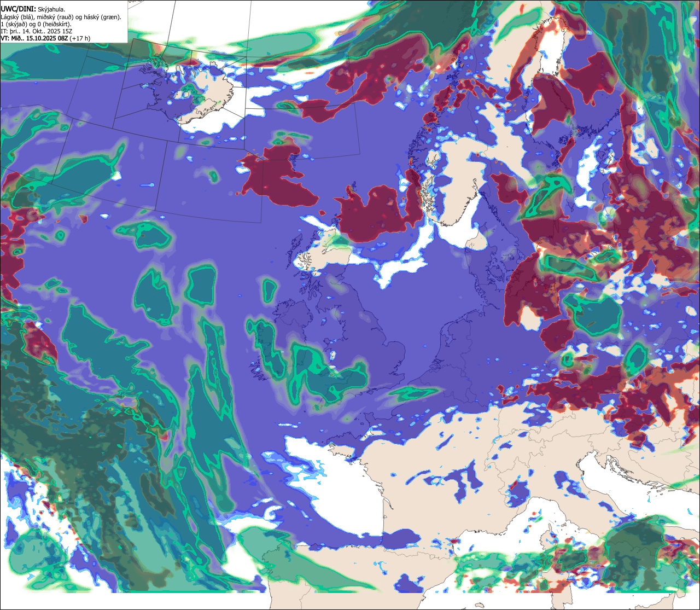Click the line "1 (skýjað) og 0 (heiðskírt)."
This screenshot has height=610, width=700.
tap(36, 24)
